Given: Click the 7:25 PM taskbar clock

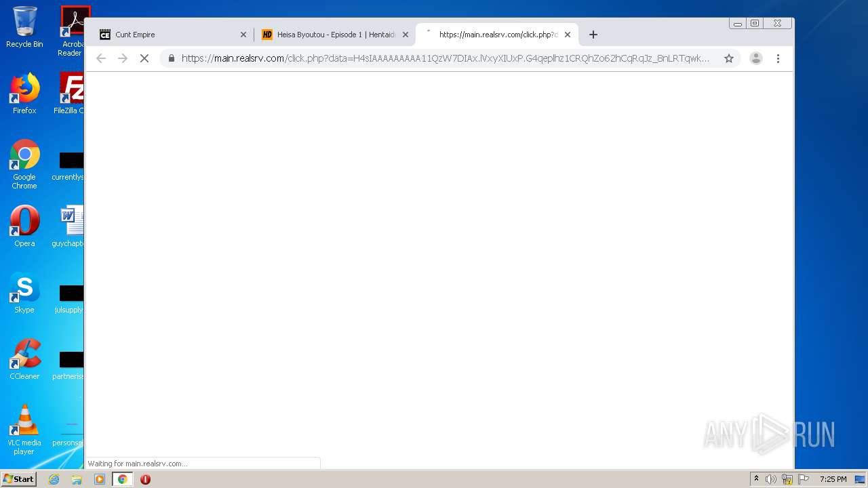Looking at the screenshot, I should pyautogui.click(x=833, y=479).
